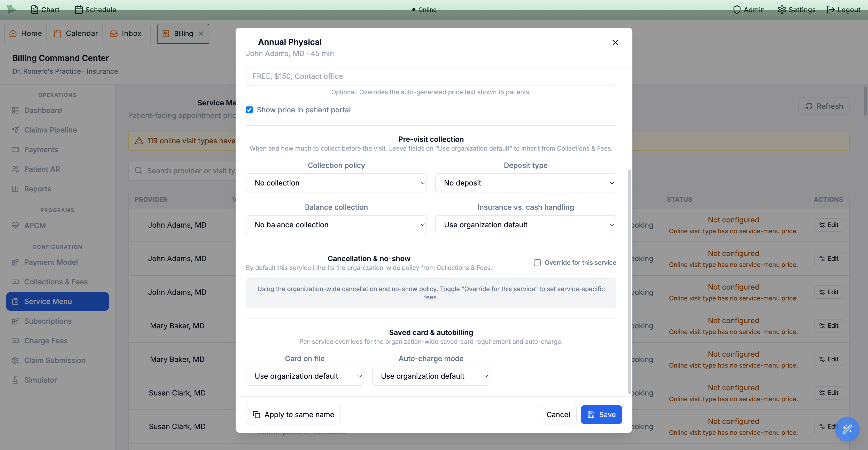Click the green bird app logo
The image size is (868, 450).
tap(11, 9)
